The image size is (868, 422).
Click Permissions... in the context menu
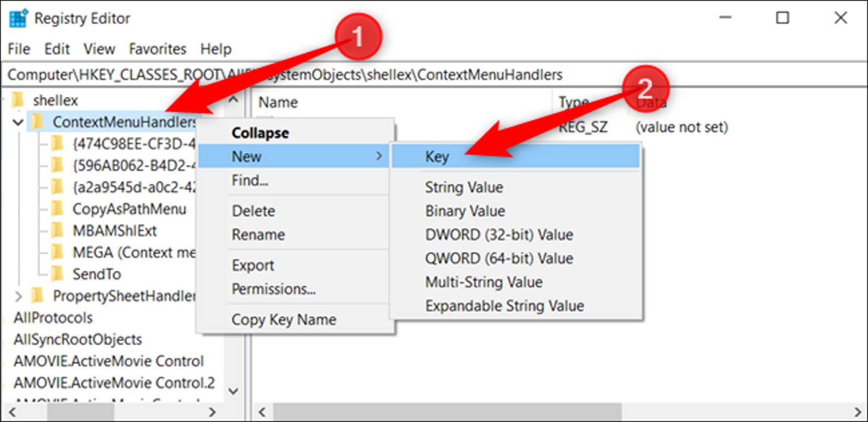(x=273, y=289)
